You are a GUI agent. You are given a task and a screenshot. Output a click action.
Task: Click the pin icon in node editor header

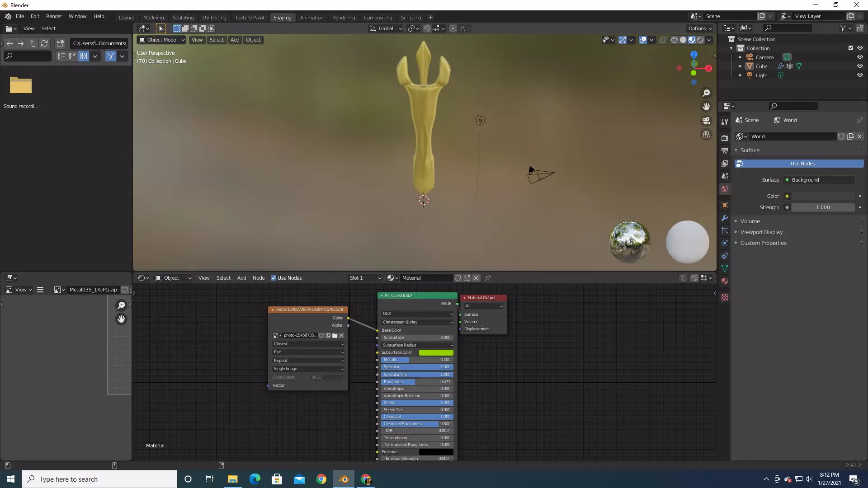pos(488,278)
